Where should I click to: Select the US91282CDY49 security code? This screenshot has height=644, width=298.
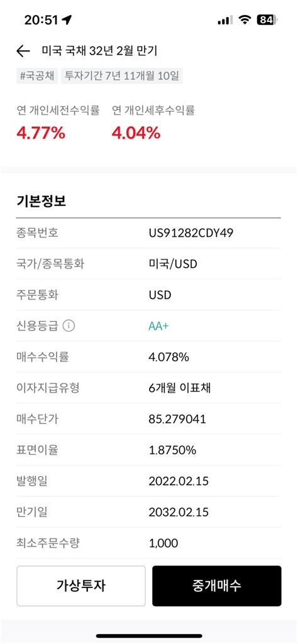point(190,233)
